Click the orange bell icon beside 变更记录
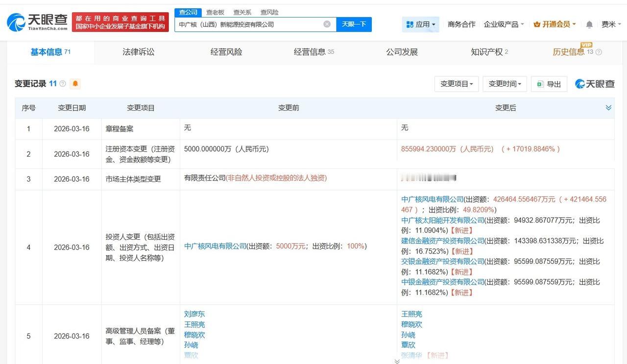 [75, 84]
